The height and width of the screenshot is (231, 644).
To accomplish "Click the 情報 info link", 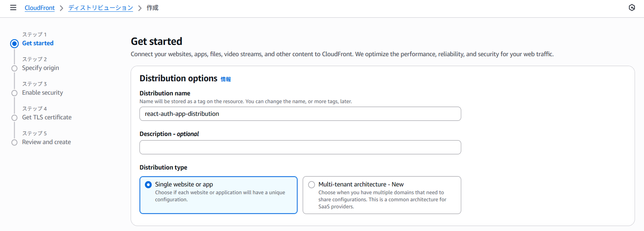I will tap(226, 79).
